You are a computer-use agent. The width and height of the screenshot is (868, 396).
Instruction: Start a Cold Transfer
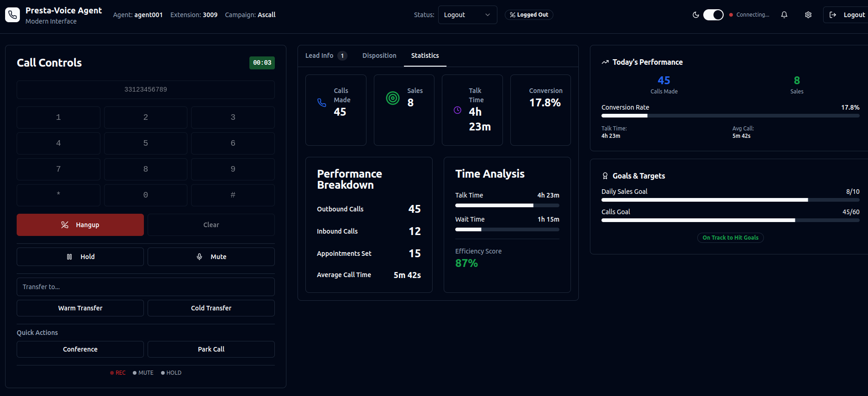211,308
